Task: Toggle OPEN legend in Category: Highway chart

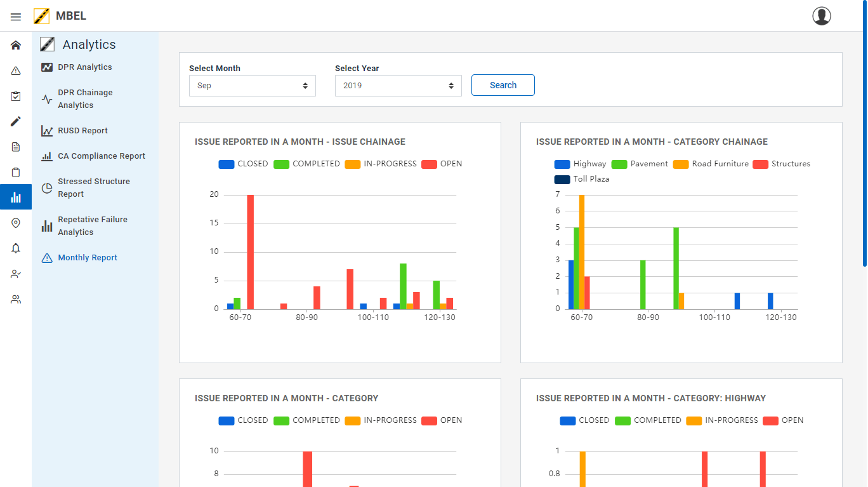Action: [784, 420]
